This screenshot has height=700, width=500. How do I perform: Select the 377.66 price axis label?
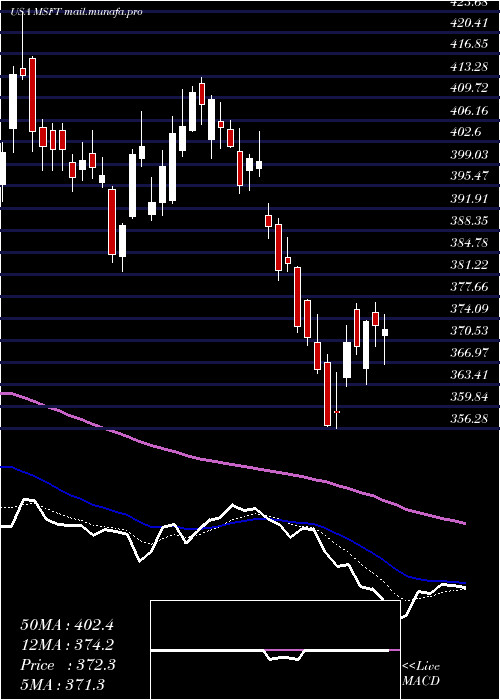tap(469, 287)
